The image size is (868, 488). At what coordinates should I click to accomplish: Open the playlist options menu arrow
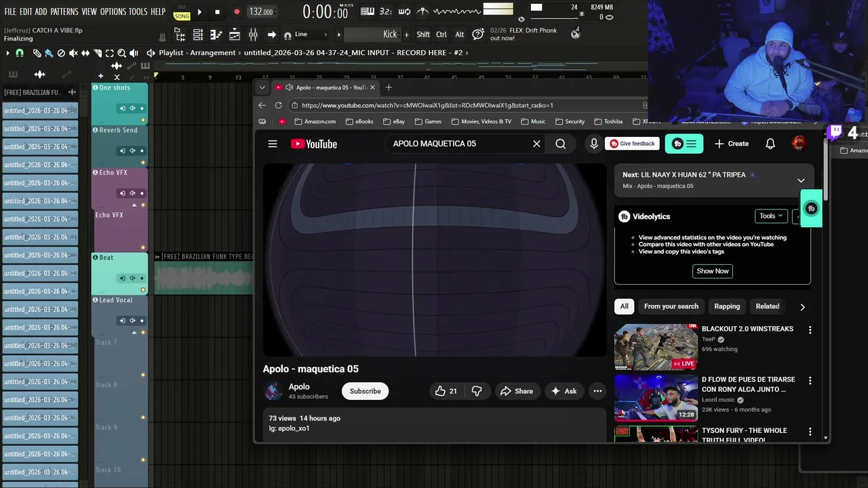tap(7, 53)
